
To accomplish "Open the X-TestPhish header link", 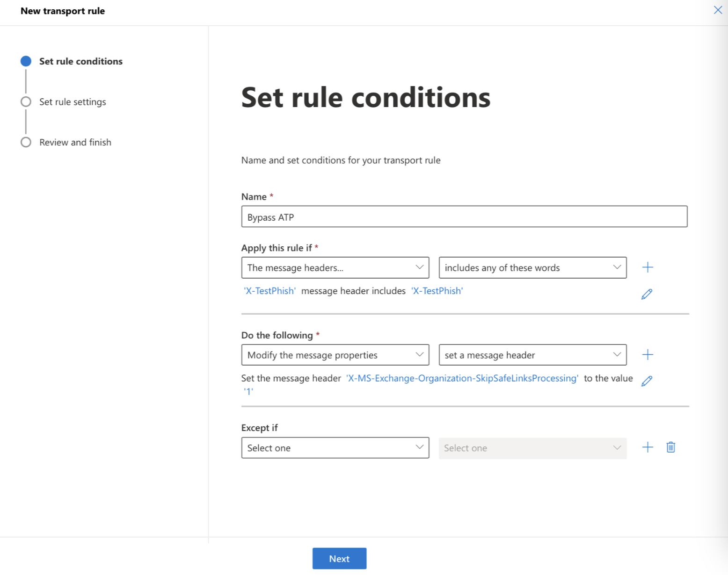I will pyautogui.click(x=269, y=290).
